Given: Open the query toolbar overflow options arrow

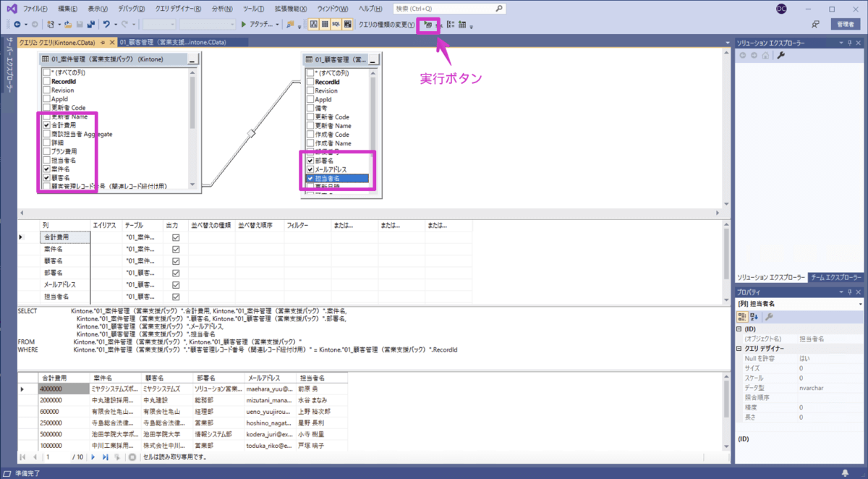Looking at the screenshot, I should 472,27.
